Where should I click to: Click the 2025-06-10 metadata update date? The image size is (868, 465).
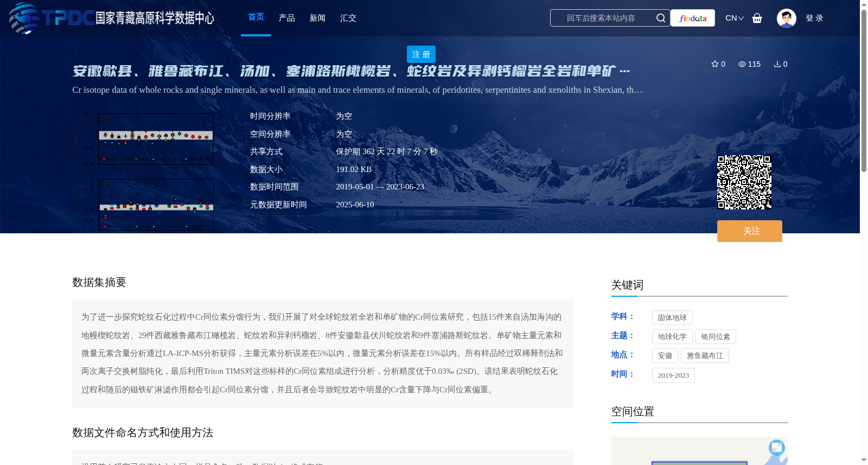click(355, 205)
